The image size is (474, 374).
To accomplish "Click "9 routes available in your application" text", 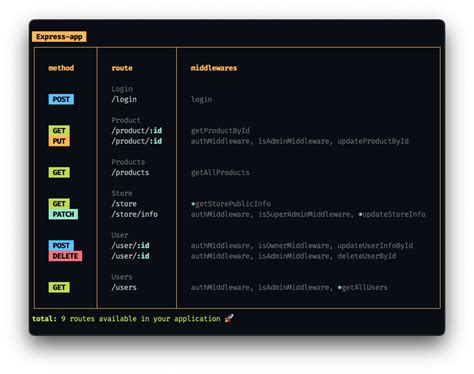I will click(141, 319).
